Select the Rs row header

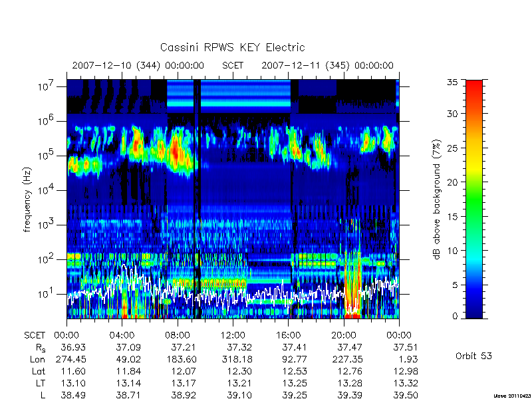(x=41, y=348)
